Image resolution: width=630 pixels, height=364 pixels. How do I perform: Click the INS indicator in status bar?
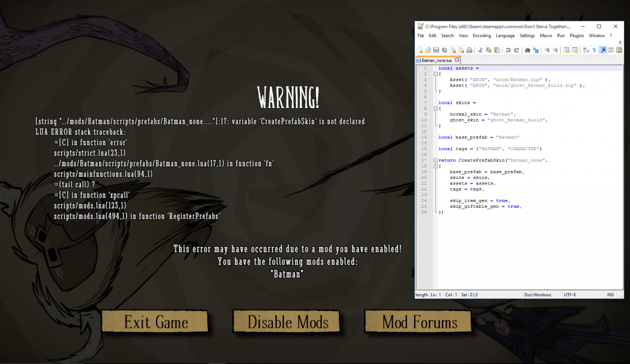pyautogui.click(x=611, y=295)
